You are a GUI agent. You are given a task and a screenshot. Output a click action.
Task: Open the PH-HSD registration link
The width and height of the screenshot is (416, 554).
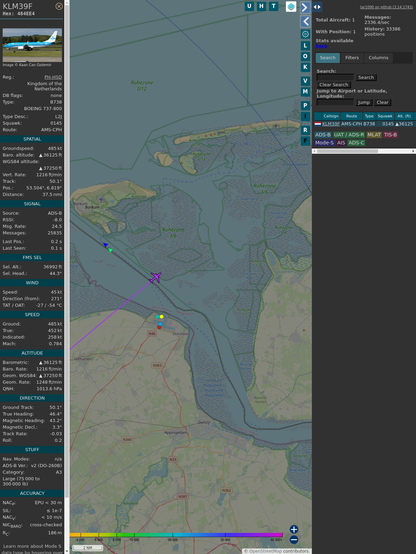[x=53, y=77]
